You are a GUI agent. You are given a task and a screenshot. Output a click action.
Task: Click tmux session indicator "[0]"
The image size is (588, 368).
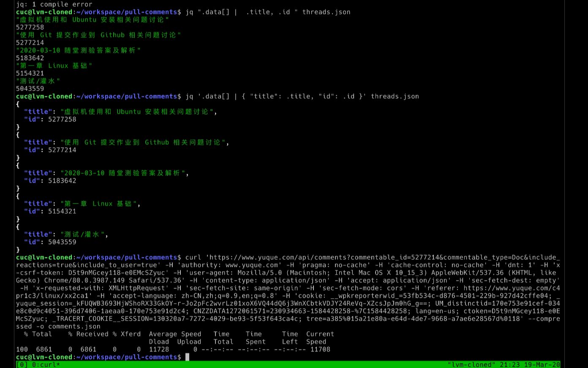(22, 365)
